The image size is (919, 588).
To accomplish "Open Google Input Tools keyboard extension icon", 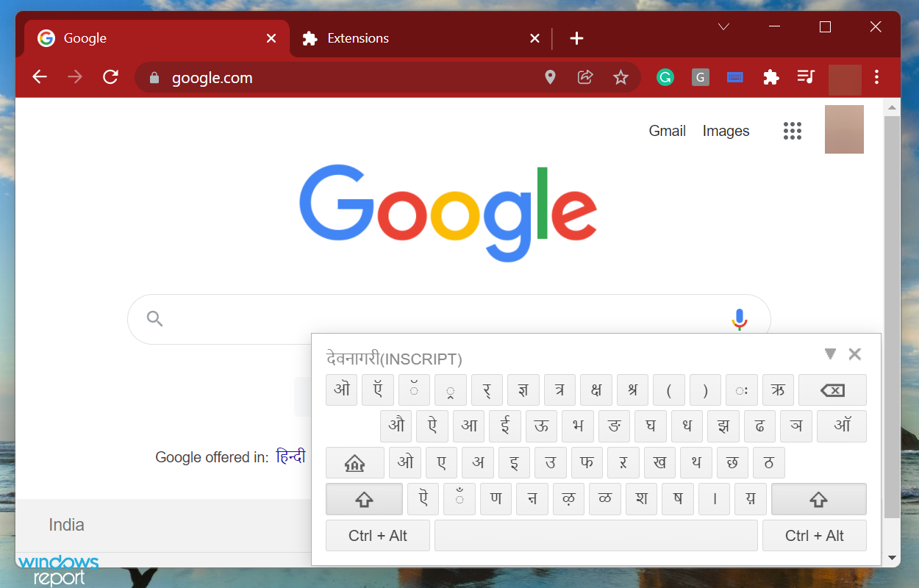I will (x=735, y=77).
